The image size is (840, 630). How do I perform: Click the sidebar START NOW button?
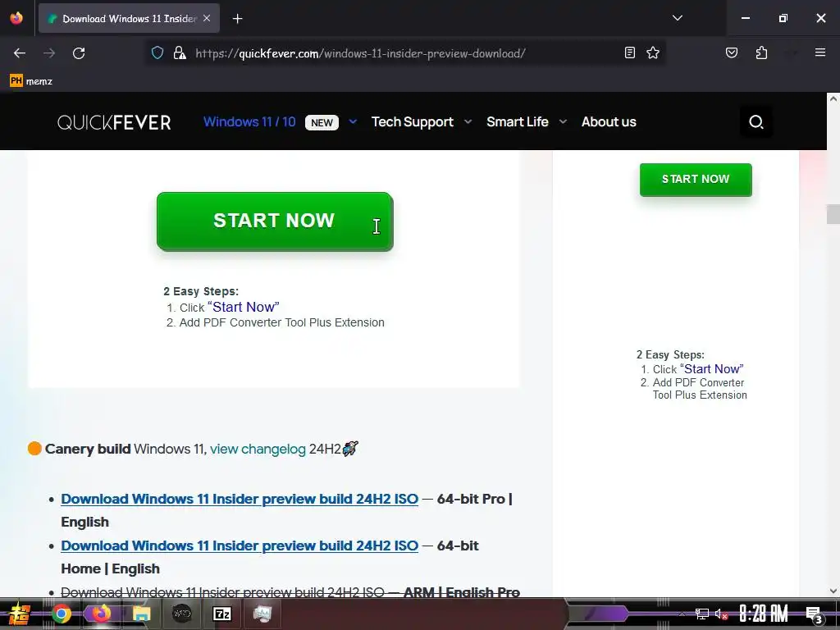pos(696,180)
